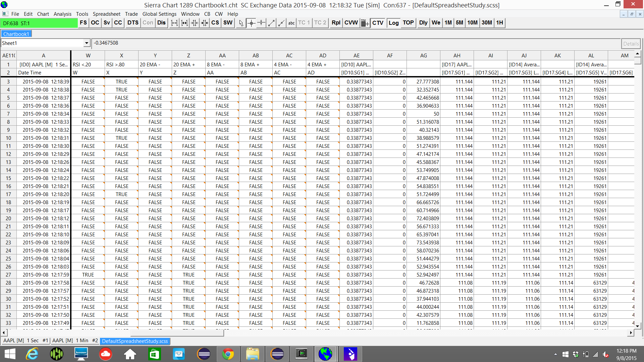Toggle the CTV toolbar button
Image resolution: width=644 pixels, height=362 pixels.
click(x=378, y=23)
